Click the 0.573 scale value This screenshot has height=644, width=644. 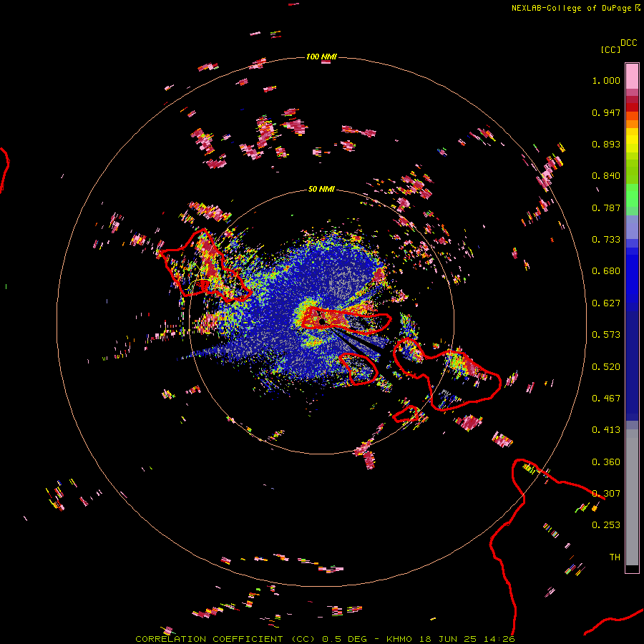pos(606,335)
